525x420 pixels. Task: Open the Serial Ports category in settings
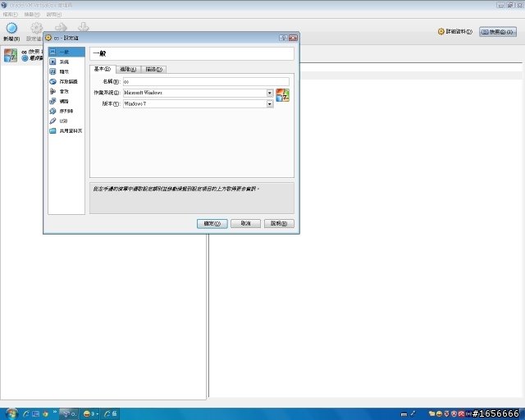(x=66, y=112)
